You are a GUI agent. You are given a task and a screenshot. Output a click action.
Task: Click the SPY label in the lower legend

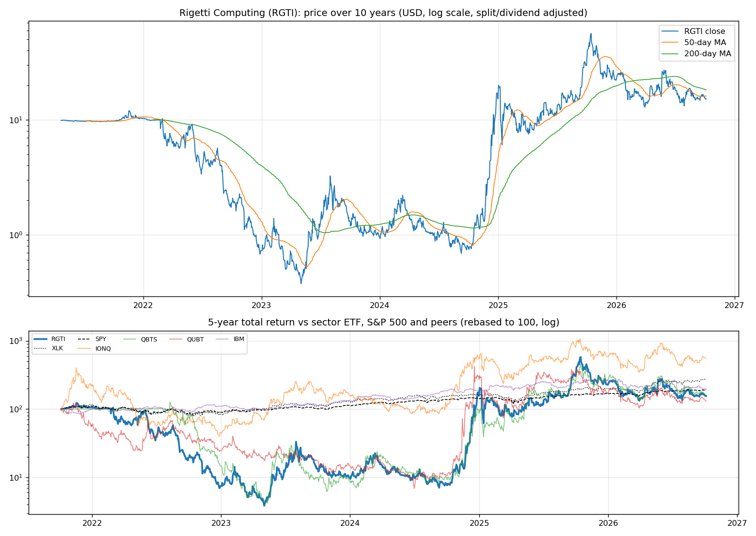point(101,339)
